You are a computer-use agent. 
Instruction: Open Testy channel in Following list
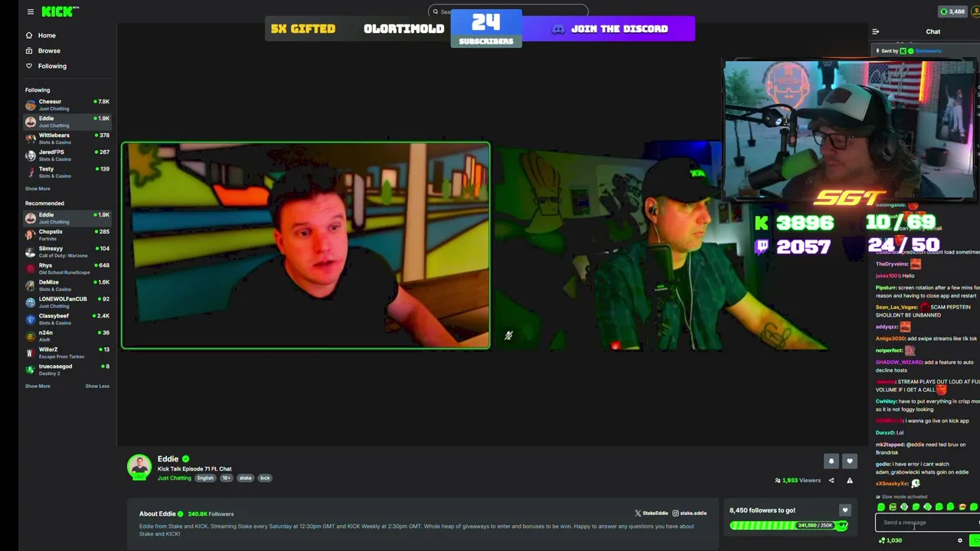coord(67,172)
